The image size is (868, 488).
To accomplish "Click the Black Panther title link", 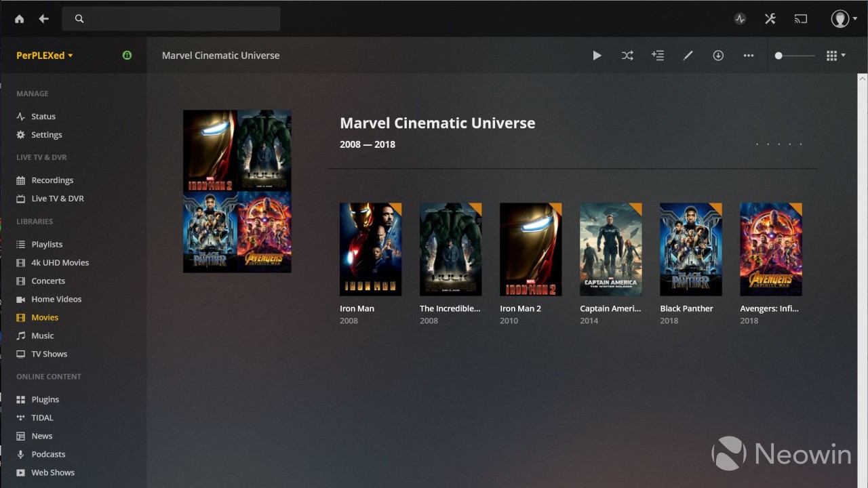I will point(686,308).
